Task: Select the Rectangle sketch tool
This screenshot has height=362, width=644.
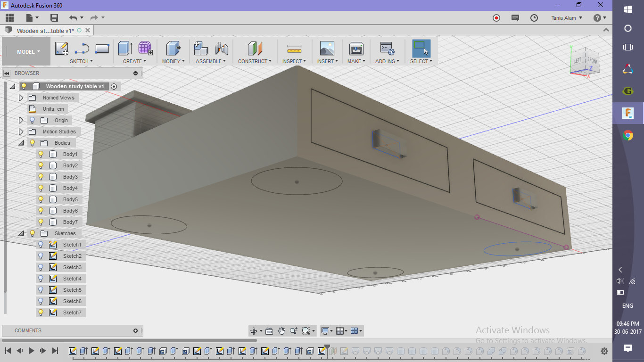Action: pos(102,49)
